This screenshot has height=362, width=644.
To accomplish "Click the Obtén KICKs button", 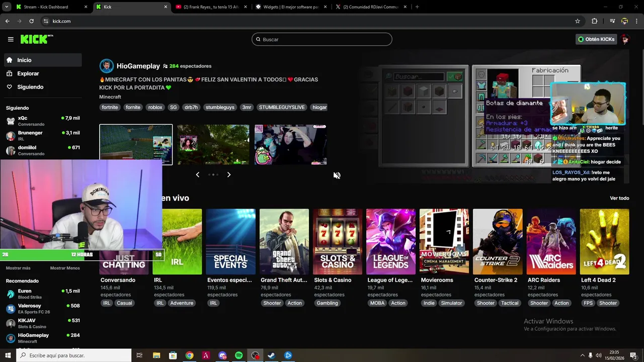I will [x=596, y=39].
